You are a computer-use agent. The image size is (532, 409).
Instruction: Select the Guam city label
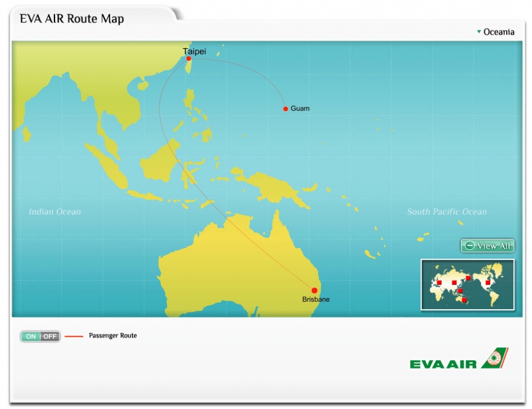[x=300, y=109]
